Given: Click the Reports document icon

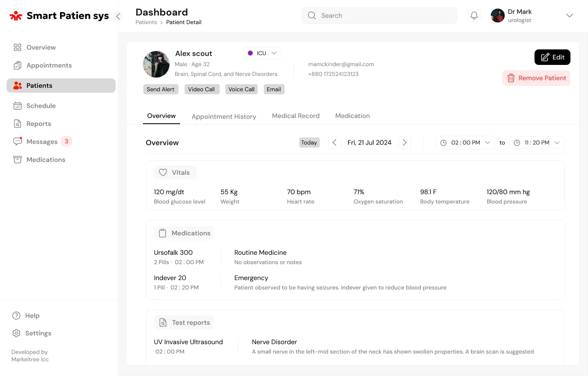Looking at the screenshot, I should (x=17, y=124).
